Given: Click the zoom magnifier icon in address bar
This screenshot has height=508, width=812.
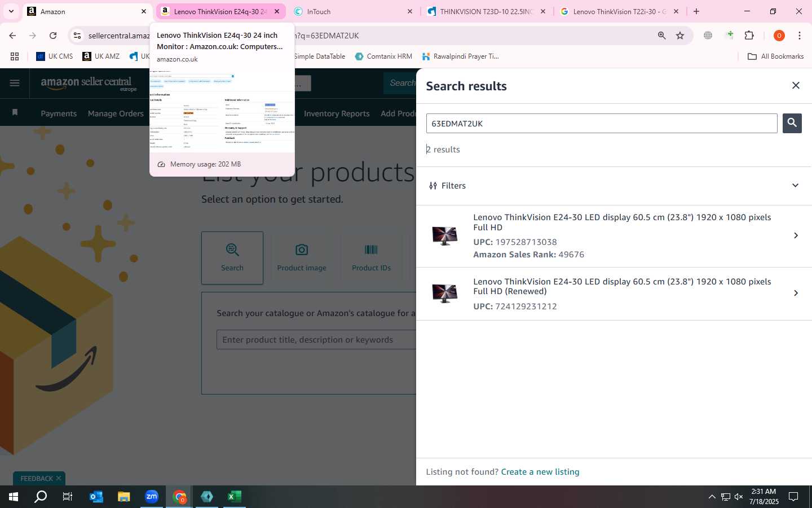Looking at the screenshot, I should [661, 36].
